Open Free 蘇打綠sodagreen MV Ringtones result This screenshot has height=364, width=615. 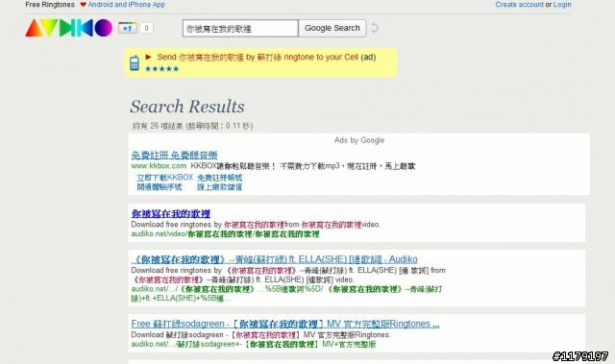[285, 324]
